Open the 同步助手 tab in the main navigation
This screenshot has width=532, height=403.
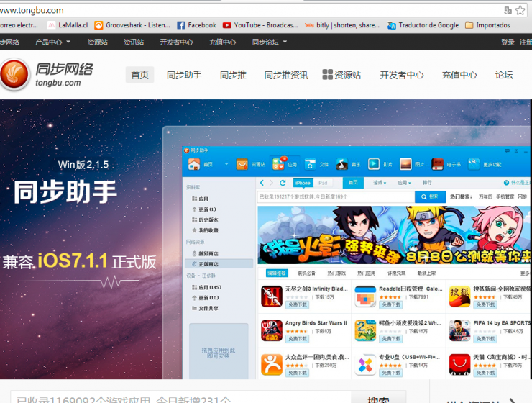click(184, 75)
